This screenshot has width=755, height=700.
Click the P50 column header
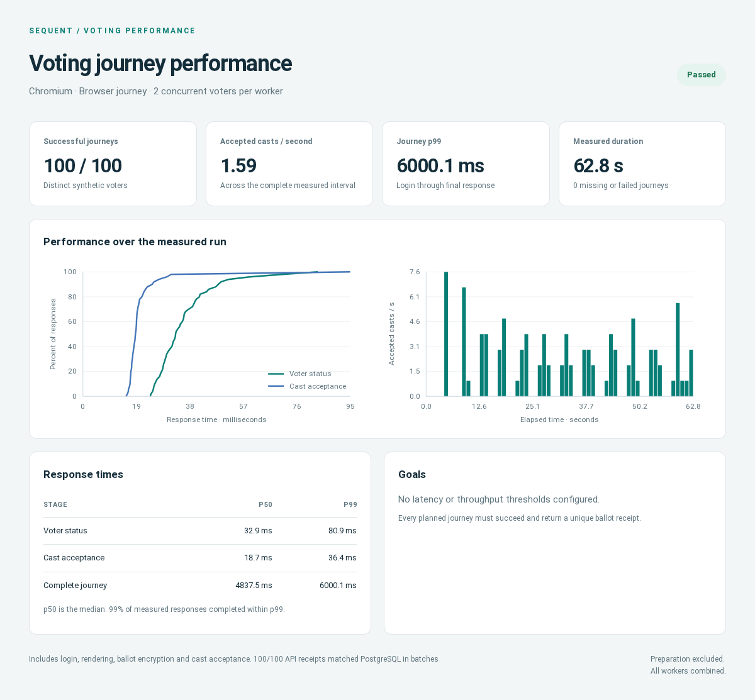(x=266, y=505)
